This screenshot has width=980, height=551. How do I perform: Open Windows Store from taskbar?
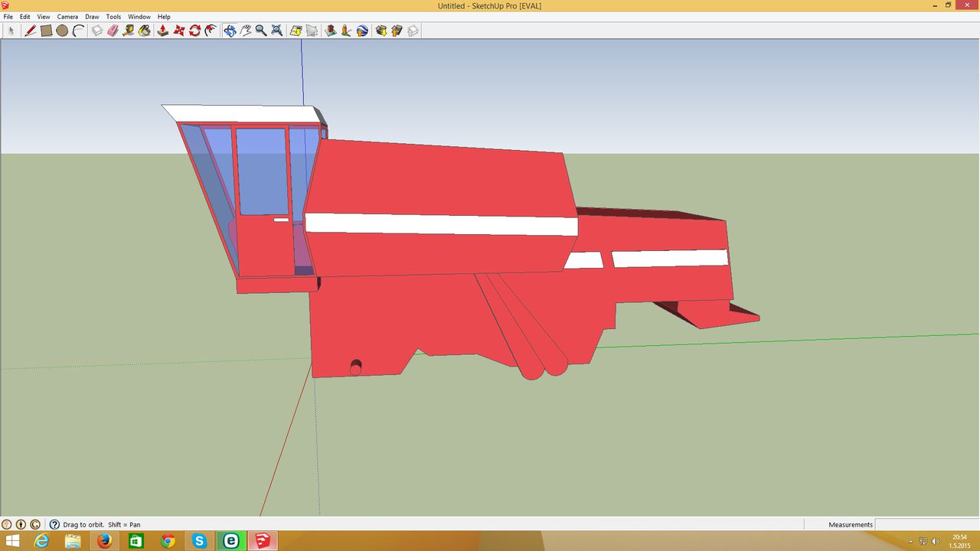[136, 541]
